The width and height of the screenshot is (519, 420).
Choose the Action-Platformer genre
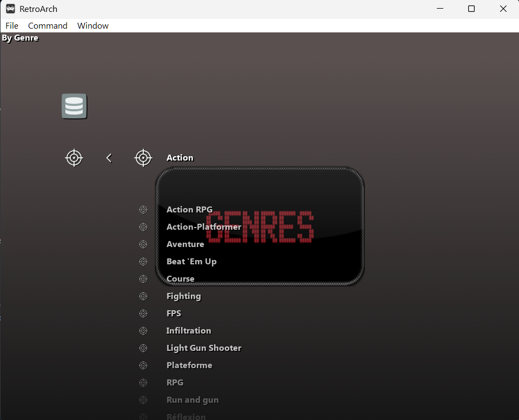pos(203,227)
